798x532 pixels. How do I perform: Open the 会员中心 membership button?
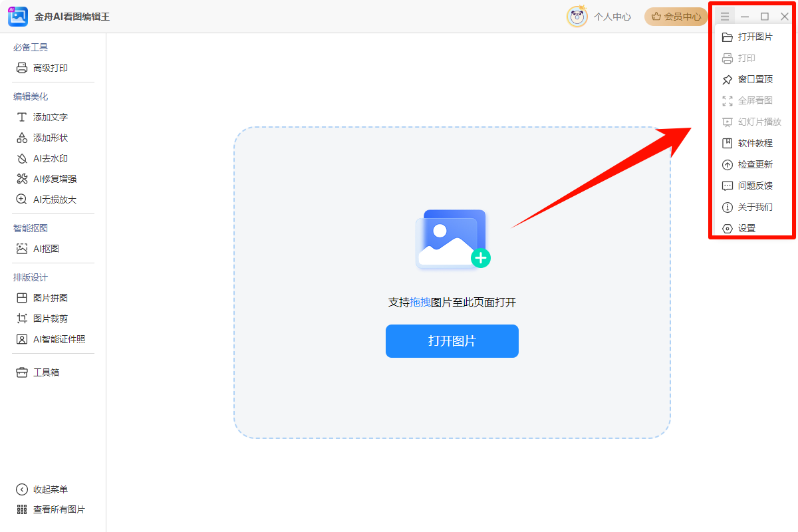(x=676, y=17)
